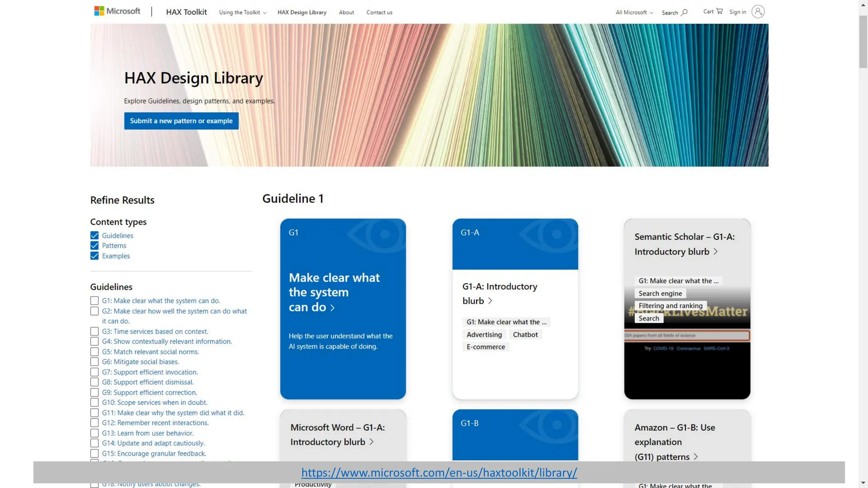
Task: Open the About menu item
Action: point(346,12)
